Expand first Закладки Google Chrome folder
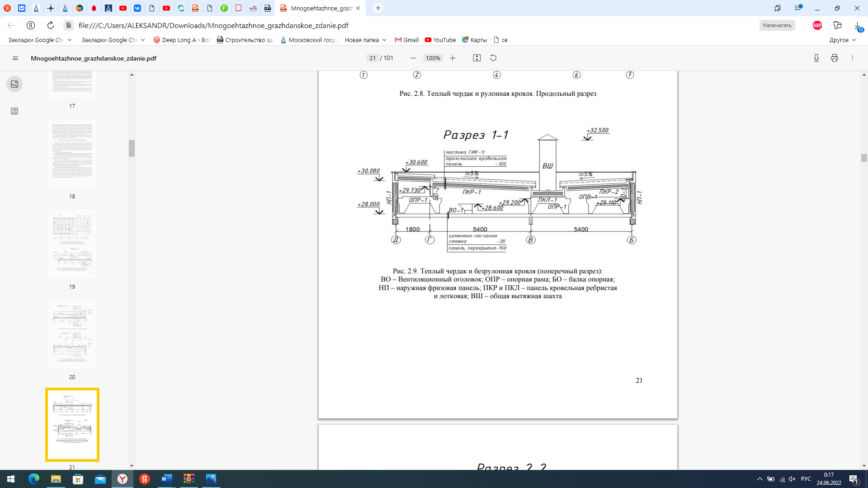The image size is (868, 488). click(x=40, y=40)
